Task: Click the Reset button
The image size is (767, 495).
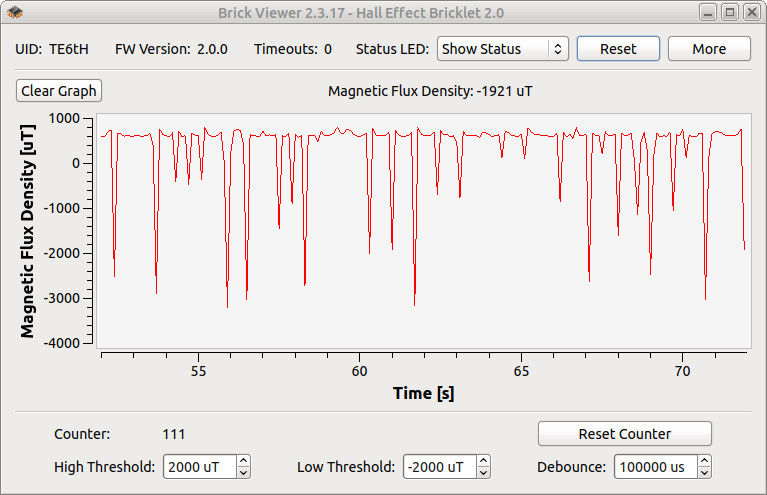Action: tap(618, 49)
